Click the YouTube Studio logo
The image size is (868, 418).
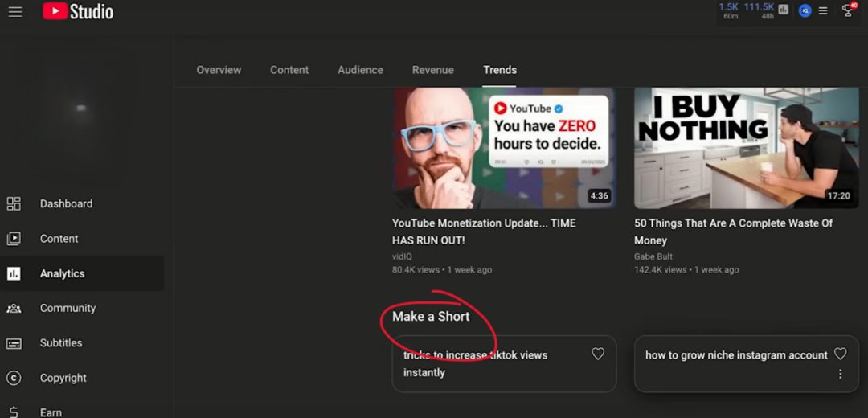click(x=78, y=11)
